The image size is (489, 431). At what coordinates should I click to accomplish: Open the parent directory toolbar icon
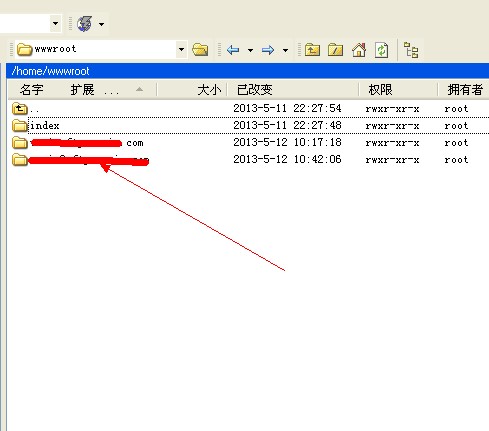(x=312, y=50)
